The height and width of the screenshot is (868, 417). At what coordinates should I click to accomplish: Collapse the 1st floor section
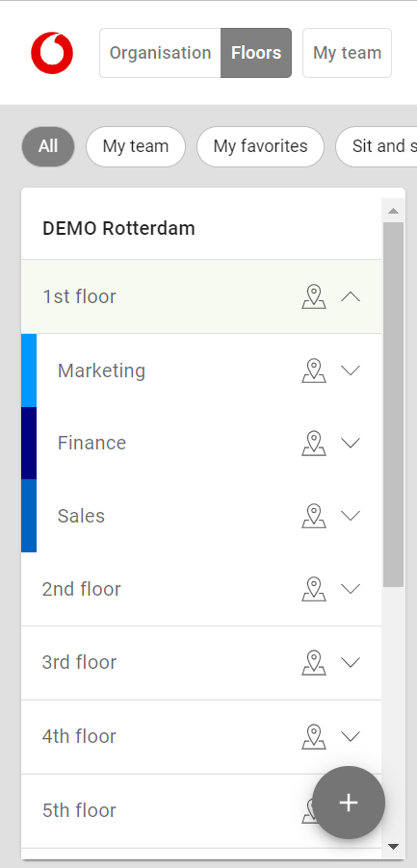[351, 296]
